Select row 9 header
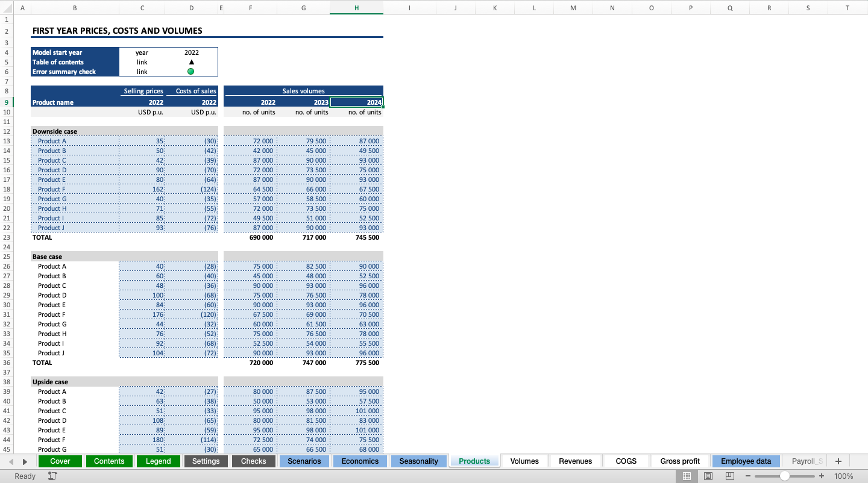The height and width of the screenshot is (483, 868). (x=7, y=102)
